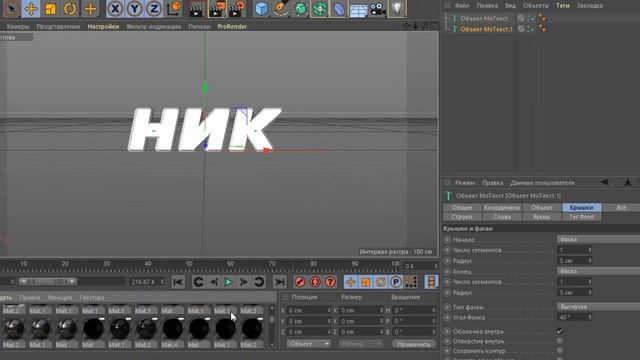Toggle position keyframe recording icon
The height and width of the screenshot is (360, 640).
point(350,282)
